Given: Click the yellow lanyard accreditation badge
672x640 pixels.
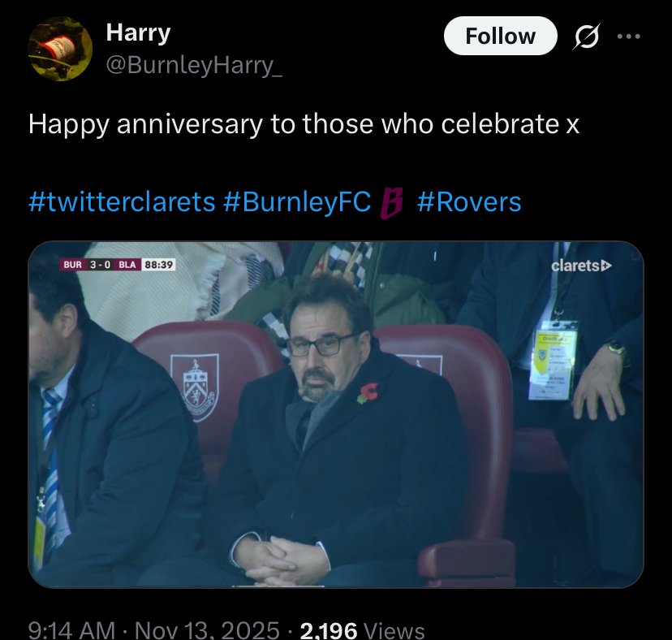Looking at the screenshot, I should pyautogui.click(x=552, y=362).
